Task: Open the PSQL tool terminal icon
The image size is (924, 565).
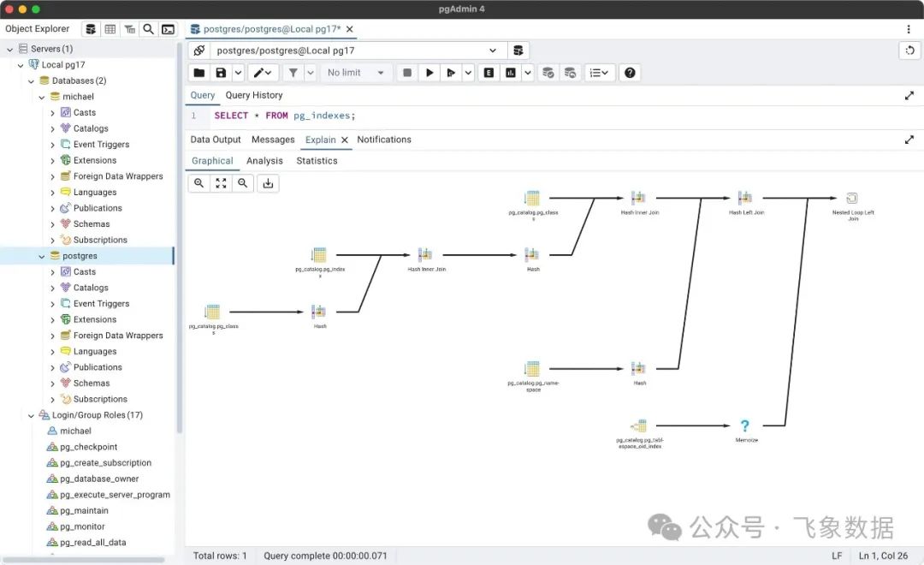Action: coord(168,29)
